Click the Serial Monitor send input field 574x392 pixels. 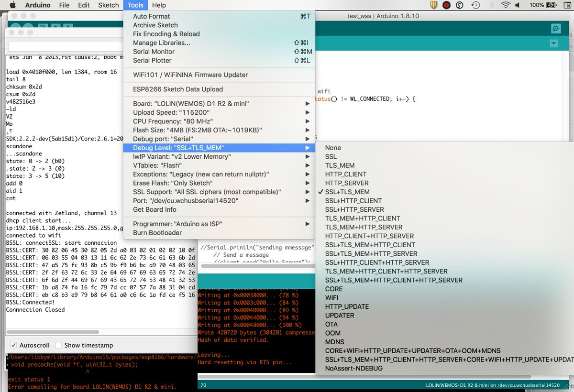[x=66, y=47]
